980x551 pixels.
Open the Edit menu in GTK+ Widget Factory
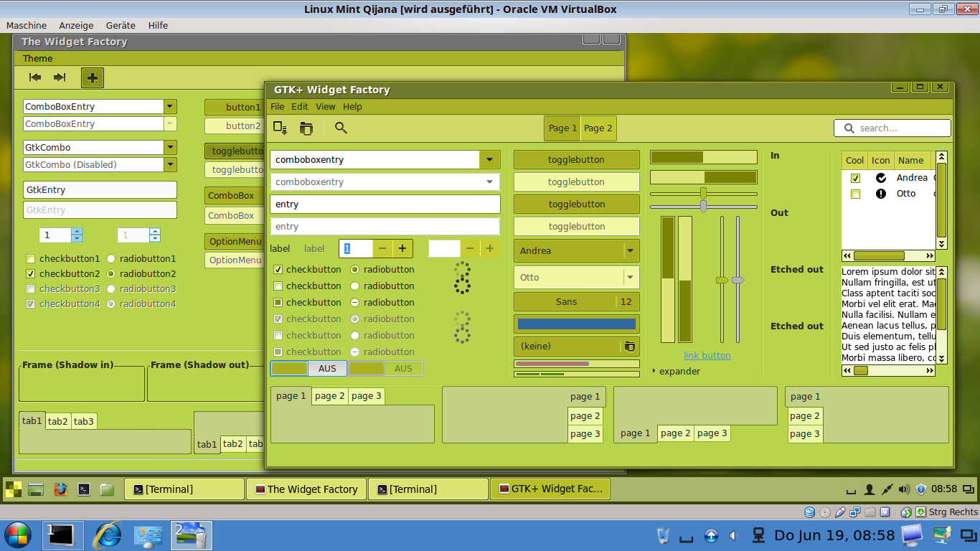(300, 106)
